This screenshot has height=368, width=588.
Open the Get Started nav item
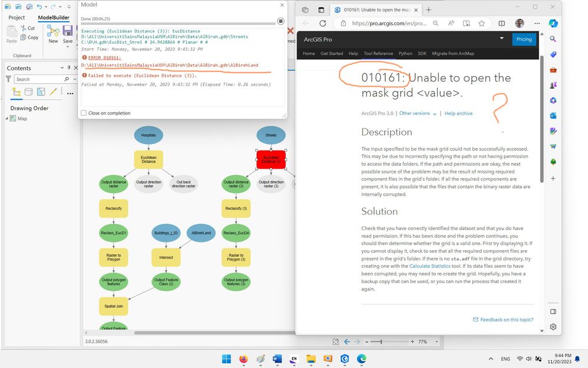click(332, 53)
